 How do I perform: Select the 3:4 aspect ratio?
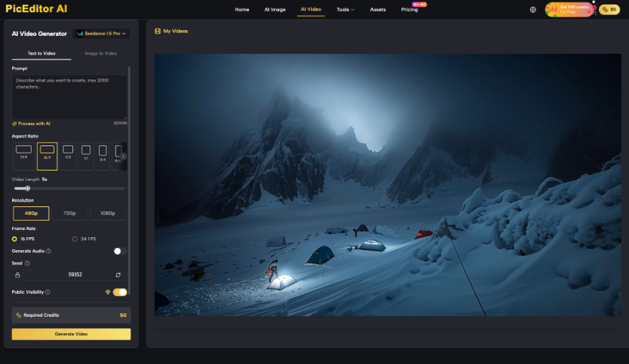click(103, 155)
